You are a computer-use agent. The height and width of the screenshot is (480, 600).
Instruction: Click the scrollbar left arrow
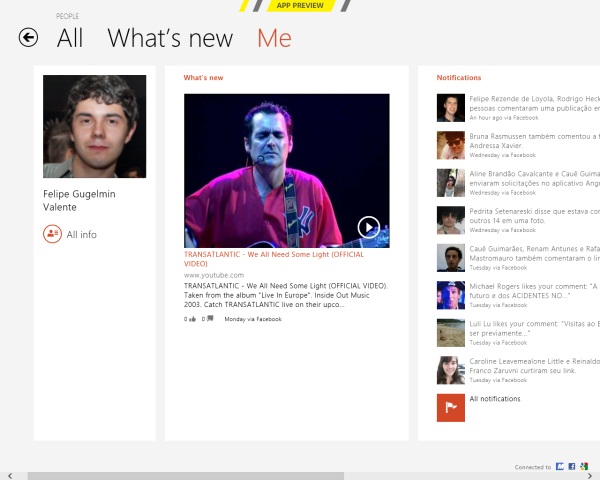click(x=10, y=476)
